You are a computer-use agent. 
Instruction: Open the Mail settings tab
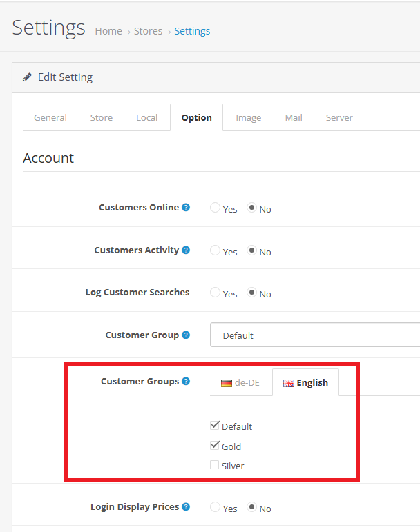(294, 117)
